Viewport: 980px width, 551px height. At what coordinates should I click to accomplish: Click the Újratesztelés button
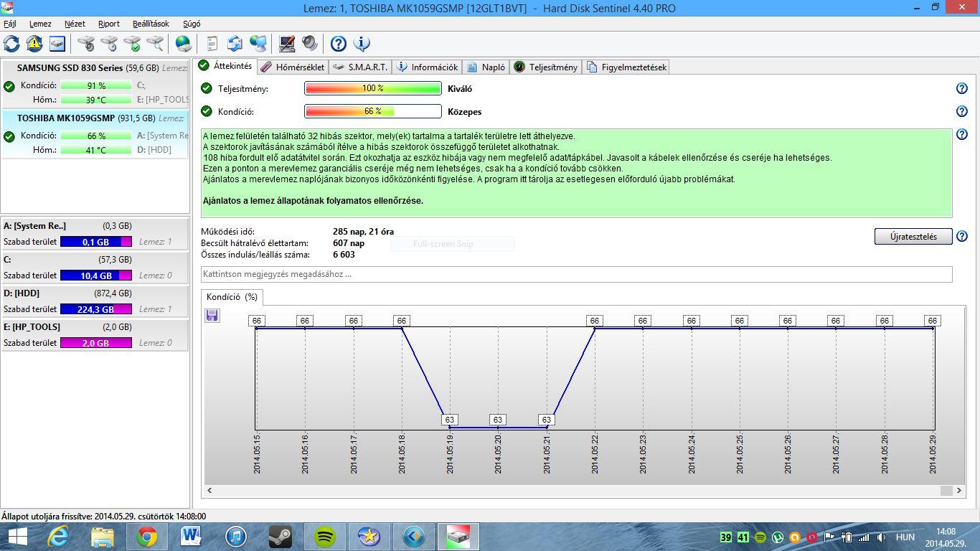pos(913,236)
